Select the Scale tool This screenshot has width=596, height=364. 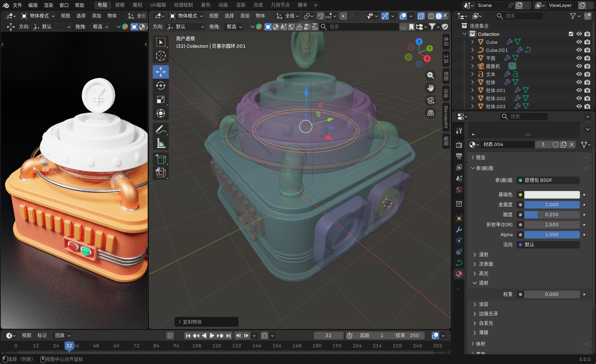pos(161,99)
